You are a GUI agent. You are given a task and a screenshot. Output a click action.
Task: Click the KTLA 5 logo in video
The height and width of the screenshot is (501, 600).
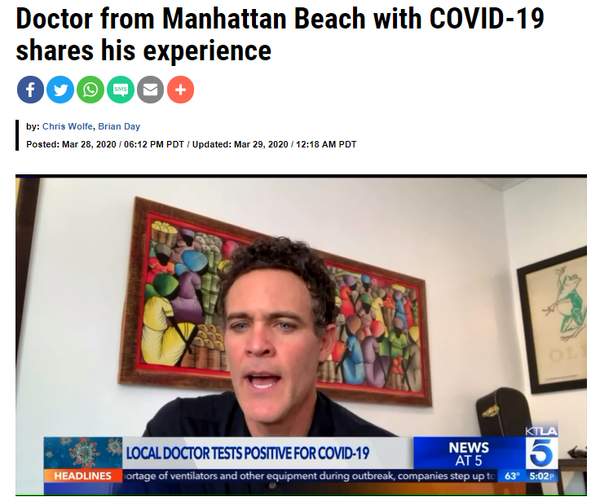click(541, 447)
